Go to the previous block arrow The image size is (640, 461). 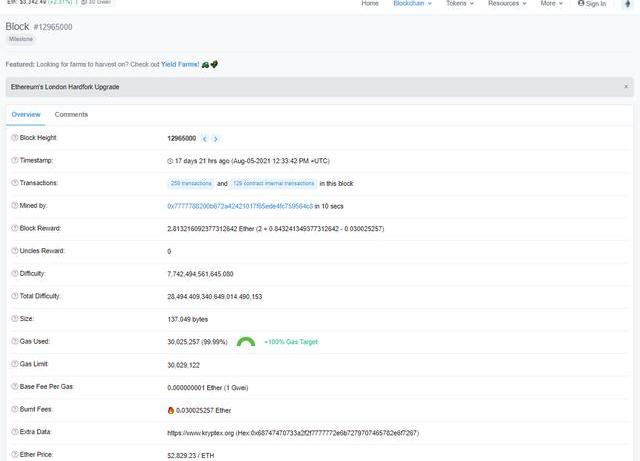(205, 138)
